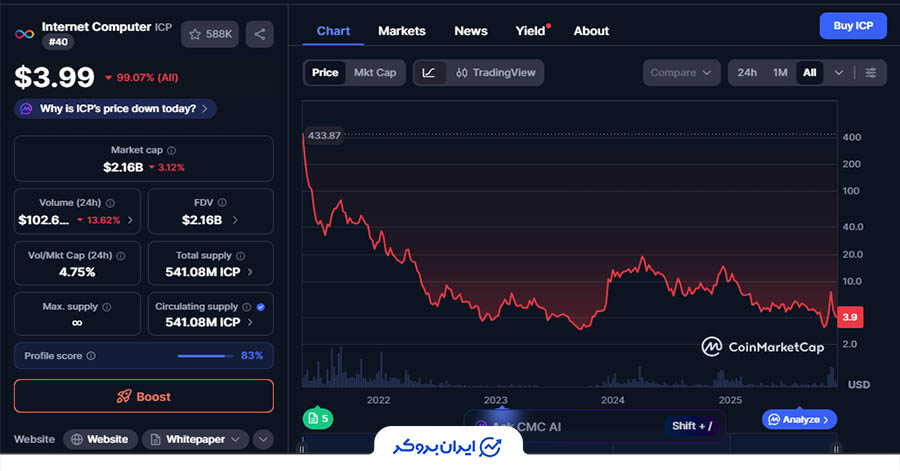Click the Profile score progress bar
Viewport: 900px width, 471px height.
point(205,356)
